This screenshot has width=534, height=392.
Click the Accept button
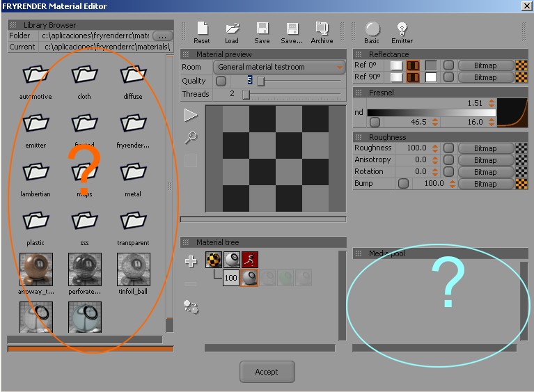point(267,372)
